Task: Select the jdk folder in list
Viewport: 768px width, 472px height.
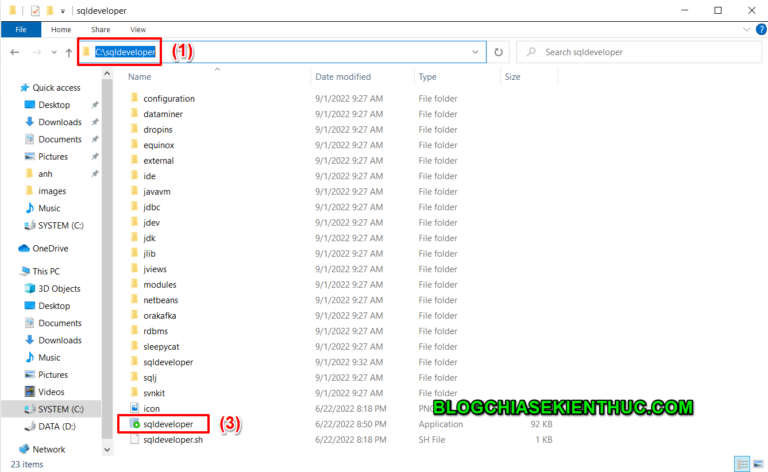Action: coord(151,238)
